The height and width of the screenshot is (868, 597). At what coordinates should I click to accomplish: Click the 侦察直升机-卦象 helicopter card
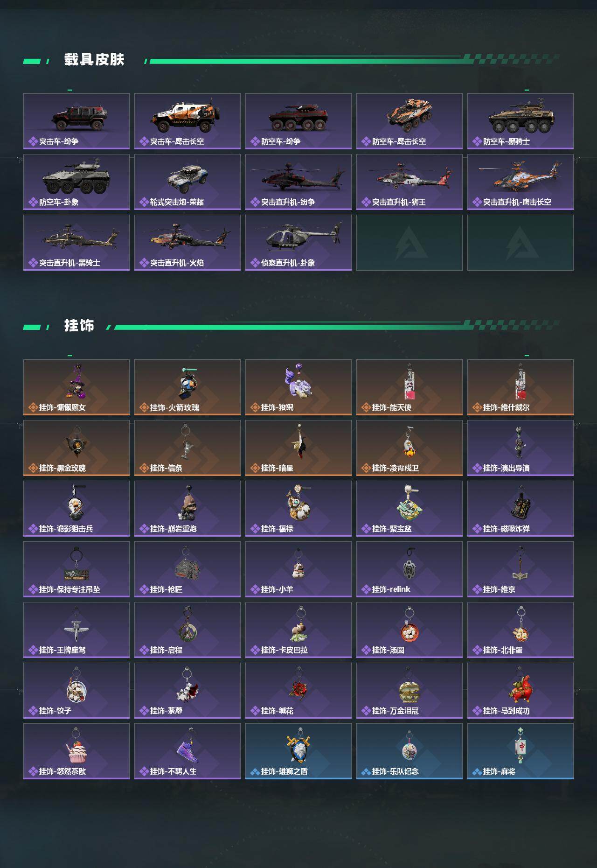coord(298,243)
